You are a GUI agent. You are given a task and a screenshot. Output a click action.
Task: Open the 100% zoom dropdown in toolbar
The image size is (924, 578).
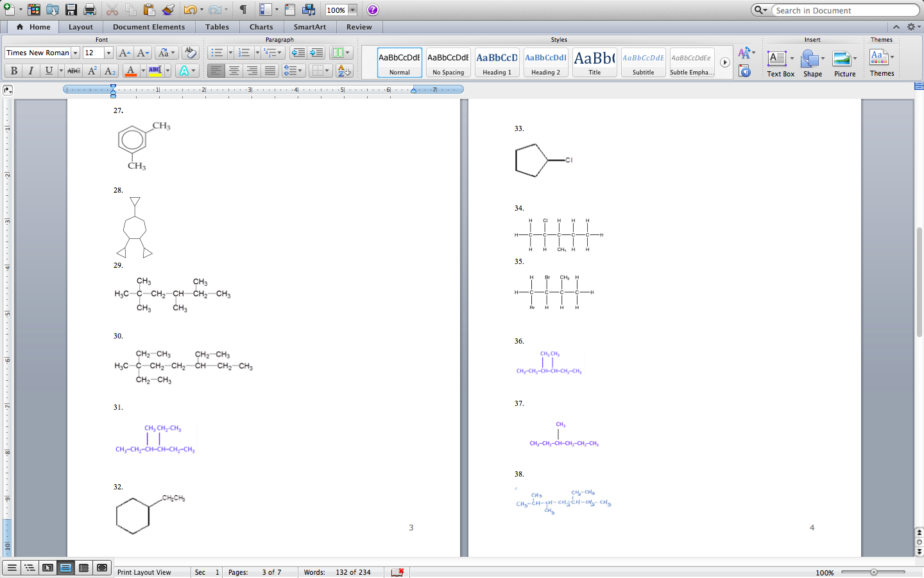352,10
